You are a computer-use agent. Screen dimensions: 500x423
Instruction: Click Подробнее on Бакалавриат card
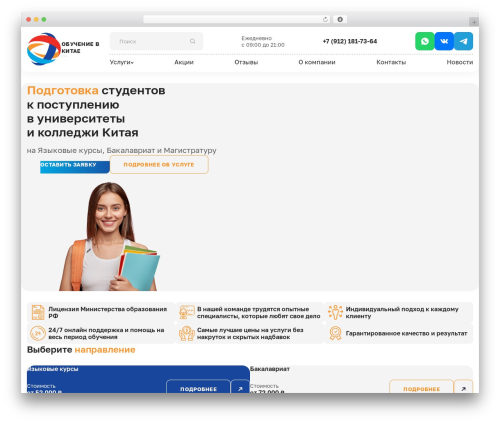click(421, 387)
